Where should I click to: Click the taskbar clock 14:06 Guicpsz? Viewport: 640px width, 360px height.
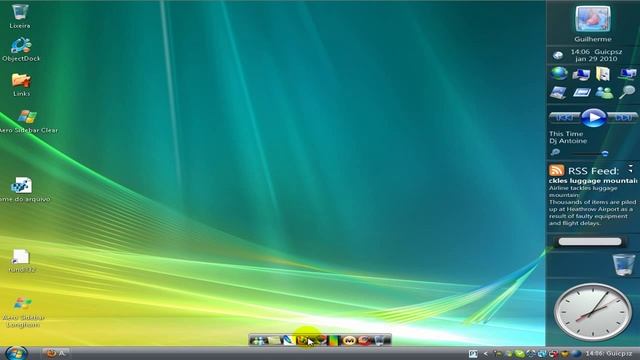click(x=609, y=353)
